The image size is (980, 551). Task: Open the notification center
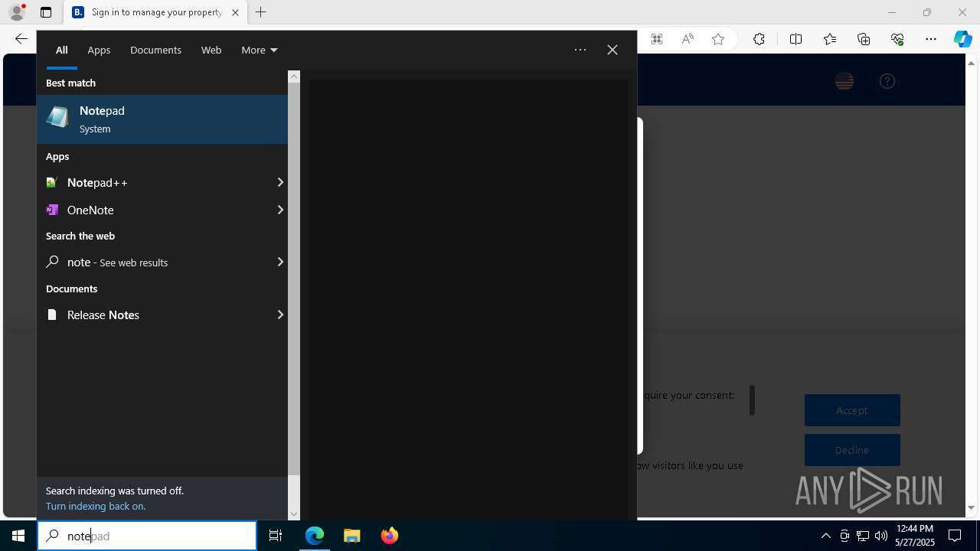(x=955, y=536)
